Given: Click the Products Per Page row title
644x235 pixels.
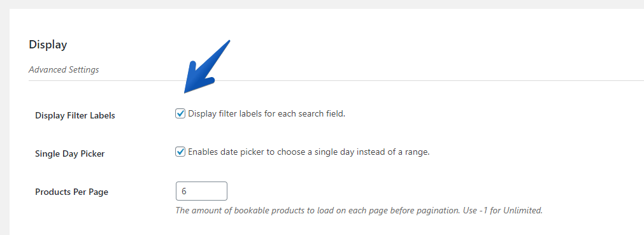Looking at the screenshot, I should pos(72,192).
